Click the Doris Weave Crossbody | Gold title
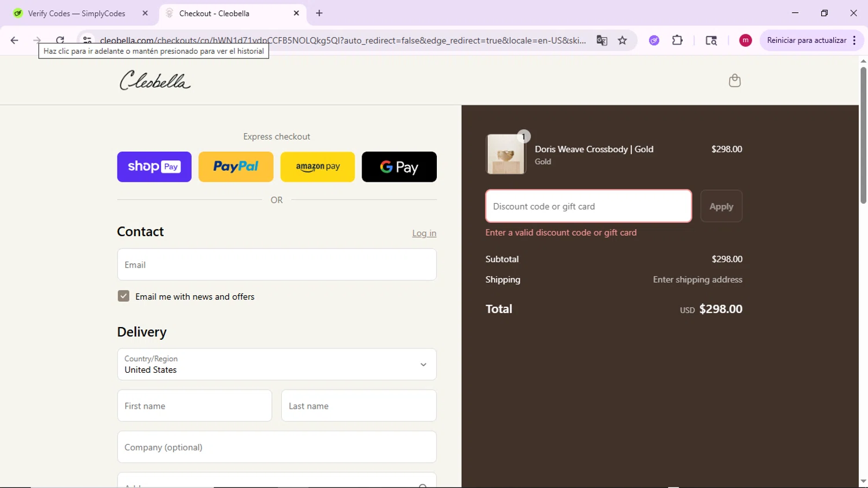868x488 pixels. [594, 149]
